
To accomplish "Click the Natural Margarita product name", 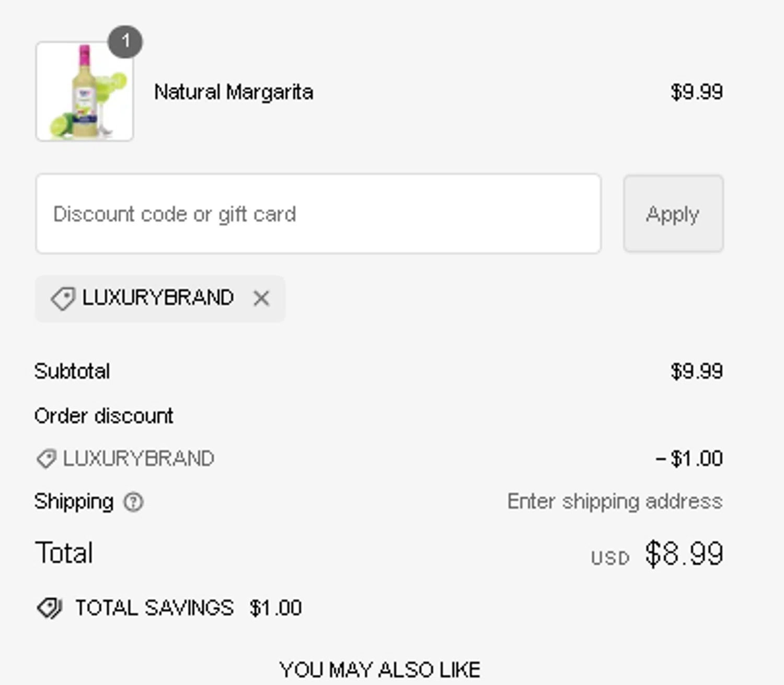I will pyautogui.click(x=234, y=92).
